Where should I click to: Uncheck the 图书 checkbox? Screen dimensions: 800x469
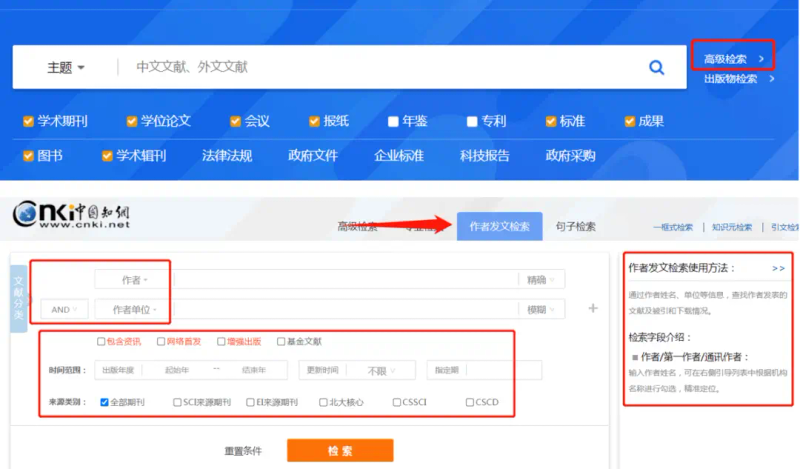(x=28, y=156)
